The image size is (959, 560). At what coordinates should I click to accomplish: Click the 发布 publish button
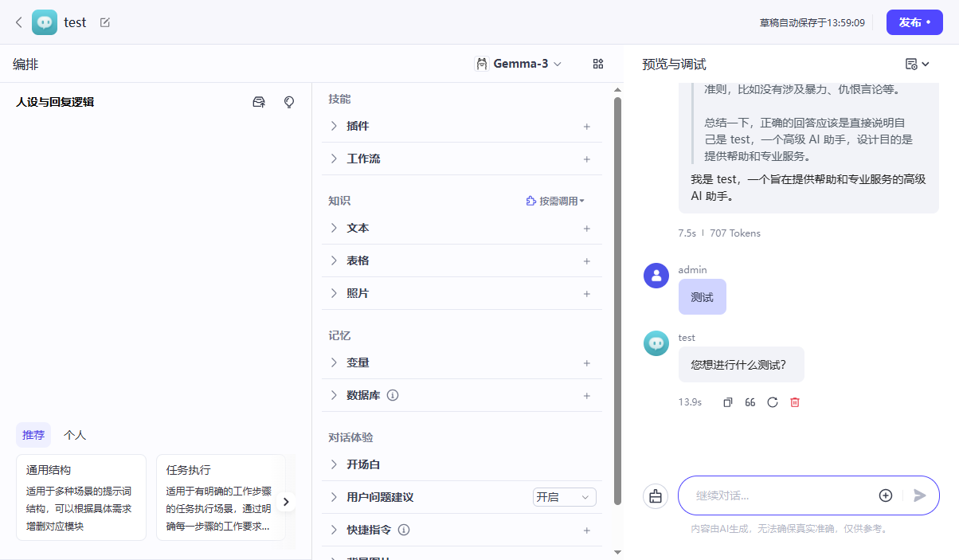(x=914, y=22)
